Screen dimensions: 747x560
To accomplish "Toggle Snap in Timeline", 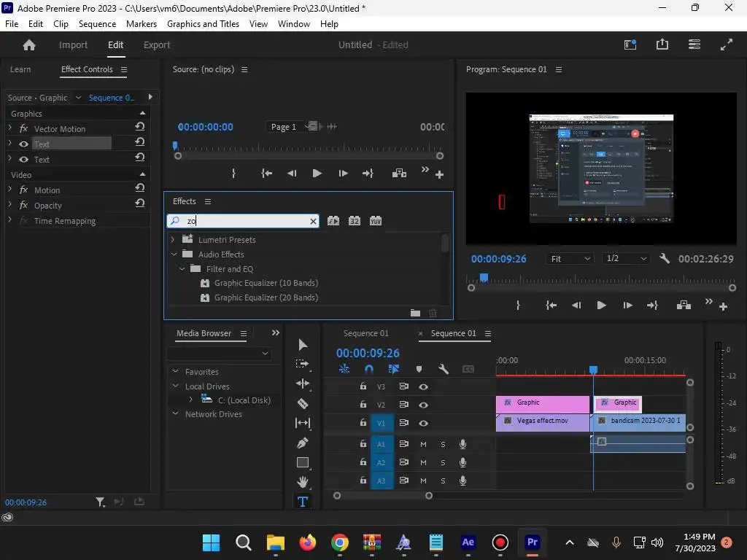I will 368,369.
